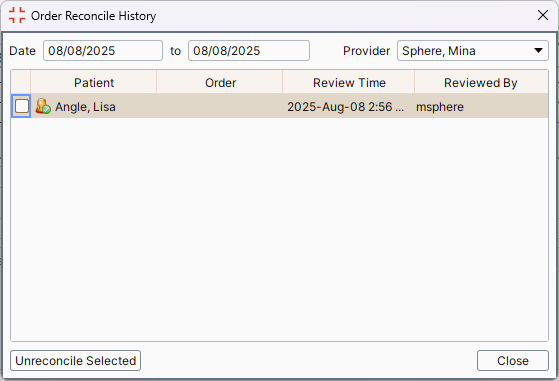Sort by the Patient column header
This screenshot has width=559, height=381.
94,82
